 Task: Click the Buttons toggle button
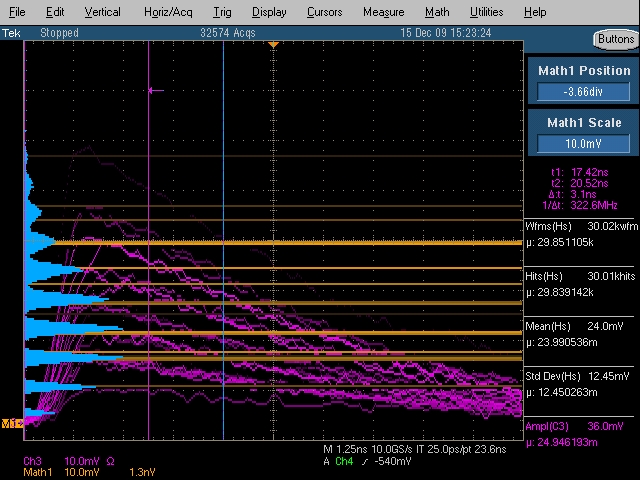click(x=616, y=40)
